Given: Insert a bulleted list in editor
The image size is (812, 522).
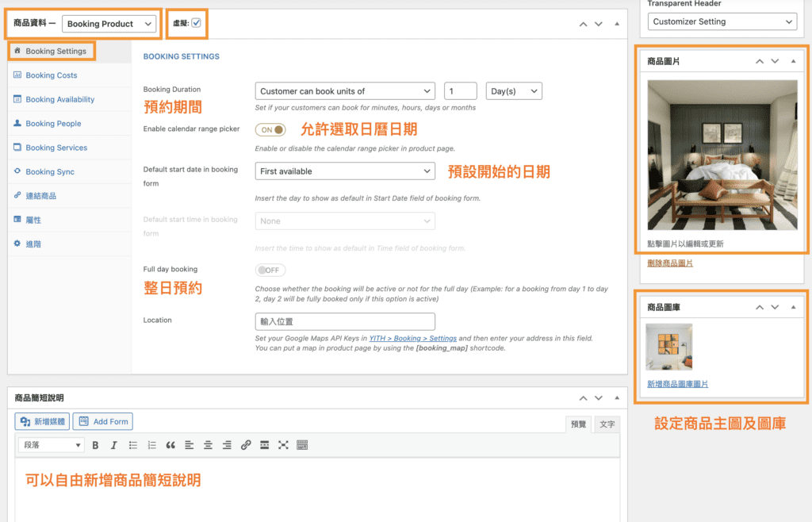Looking at the screenshot, I should (133, 445).
